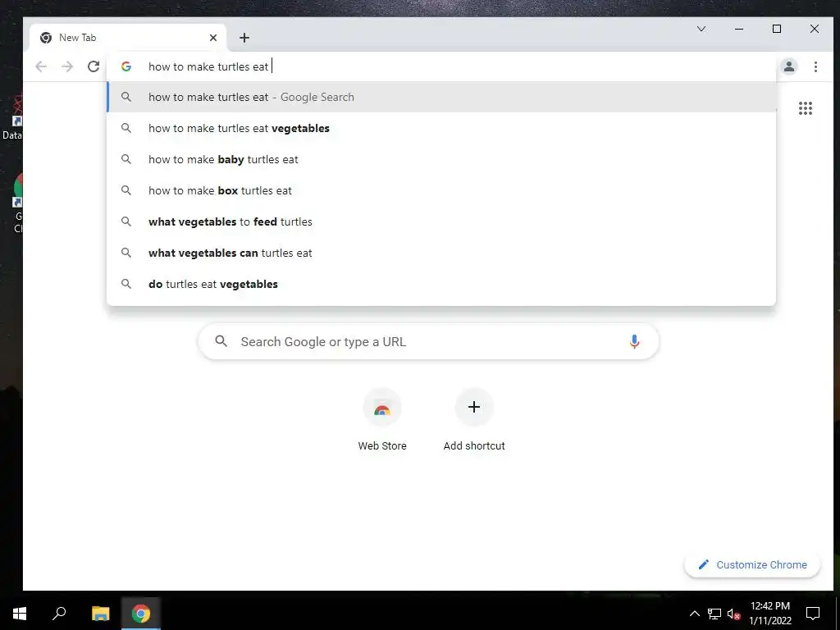Choose suggestion "what vegetables to feed turtles"
The height and width of the screenshot is (630, 840).
(441, 221)
